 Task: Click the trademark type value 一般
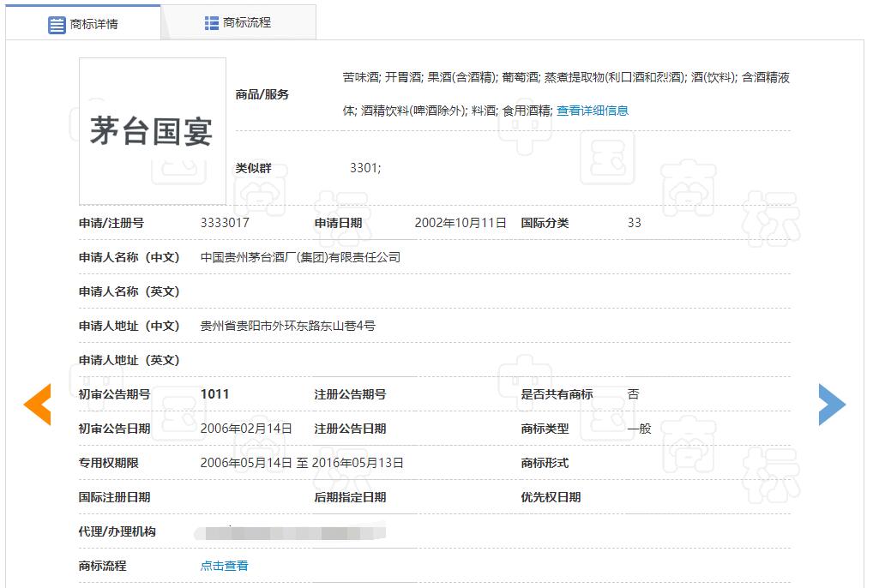[x=639, y=429]
